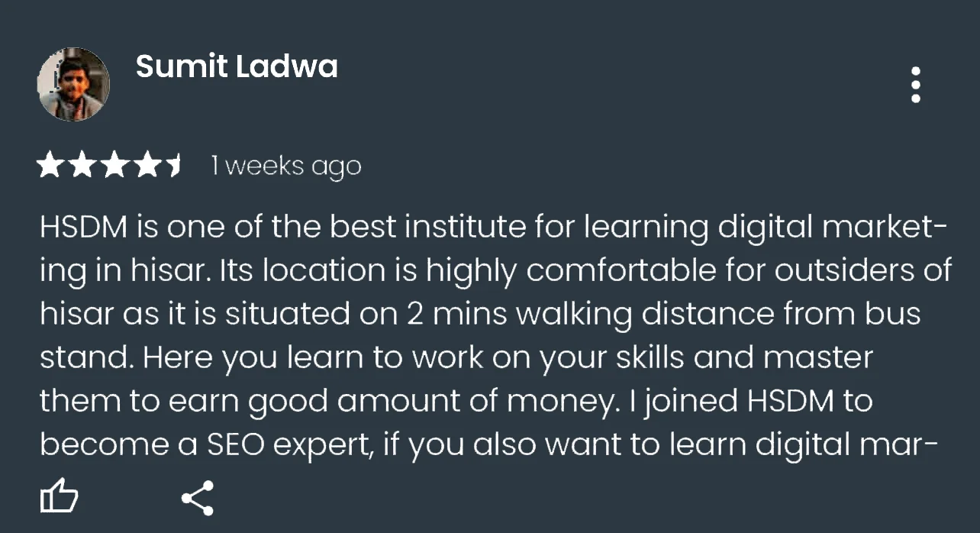Like the review with the thumbs-up icon
This screenshot has height=533, width=980.
tap(59, 499)
